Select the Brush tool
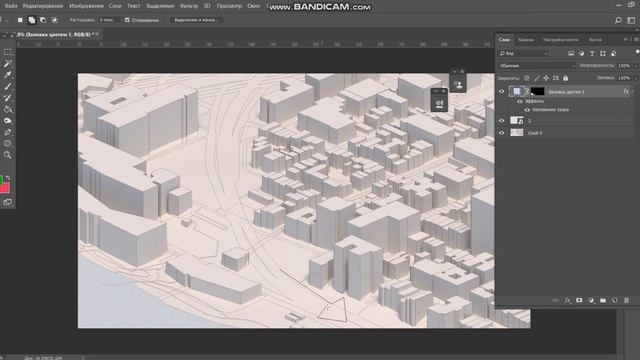Screen dimensions: 640x360 tap(7, 87)
